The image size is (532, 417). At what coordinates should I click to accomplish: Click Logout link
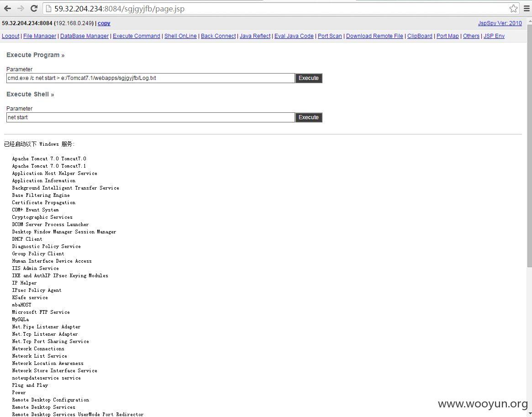point(11,36)
